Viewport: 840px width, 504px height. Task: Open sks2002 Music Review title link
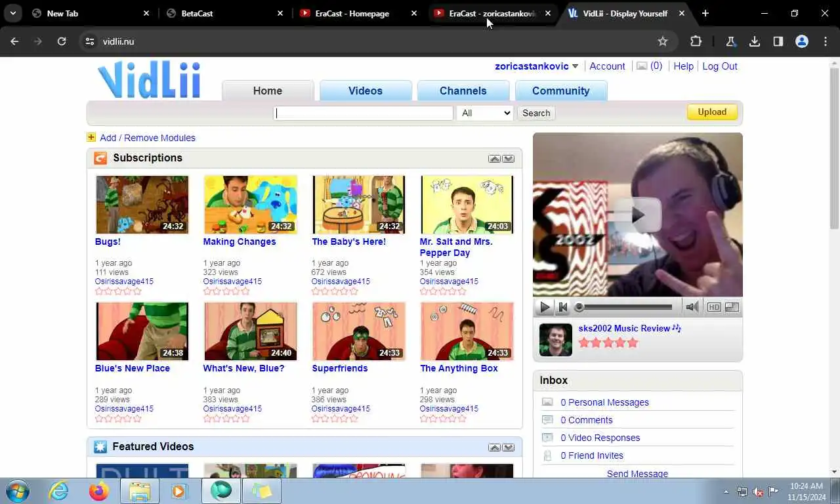tap(624, 328)
